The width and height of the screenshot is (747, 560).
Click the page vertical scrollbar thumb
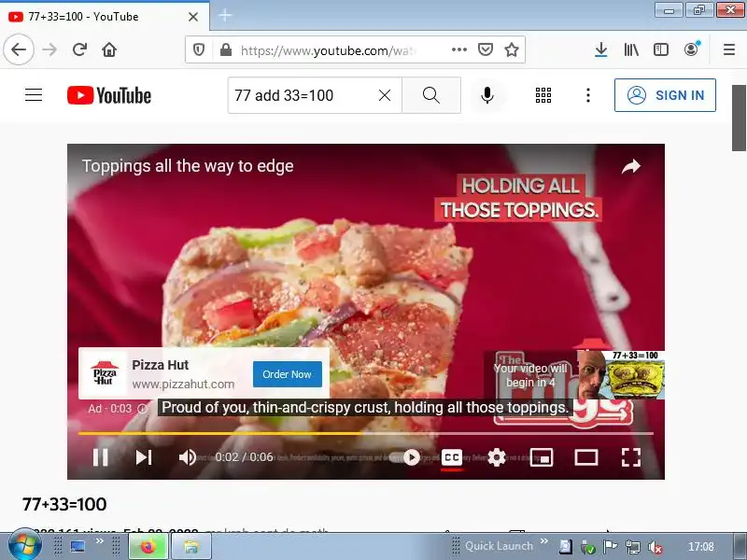tap(739, 118)
